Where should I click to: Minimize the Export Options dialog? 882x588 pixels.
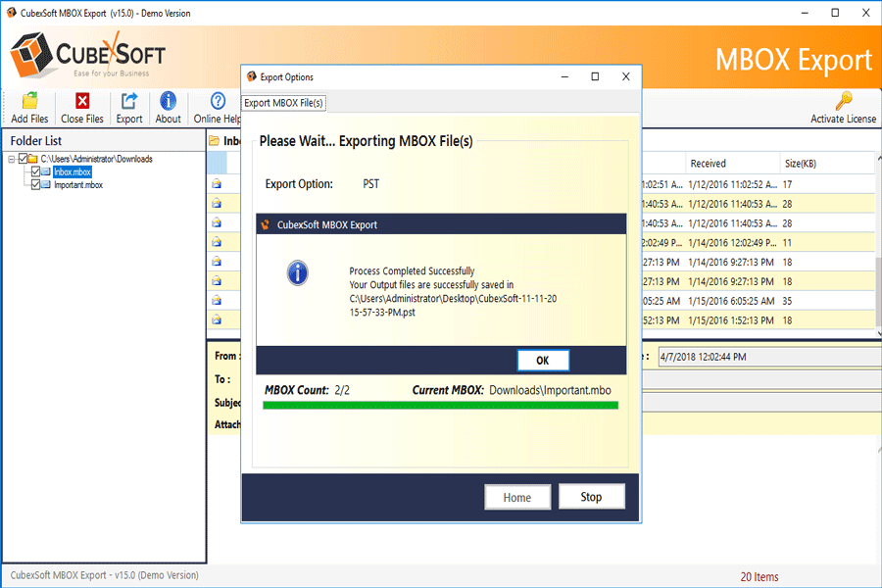pos(564,76)
